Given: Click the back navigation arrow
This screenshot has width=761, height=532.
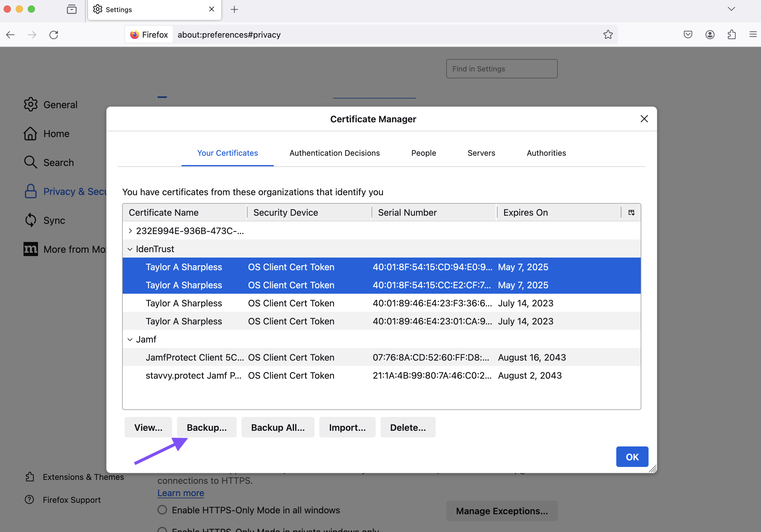Looking at the screenshot, I should tap(10, 35).
